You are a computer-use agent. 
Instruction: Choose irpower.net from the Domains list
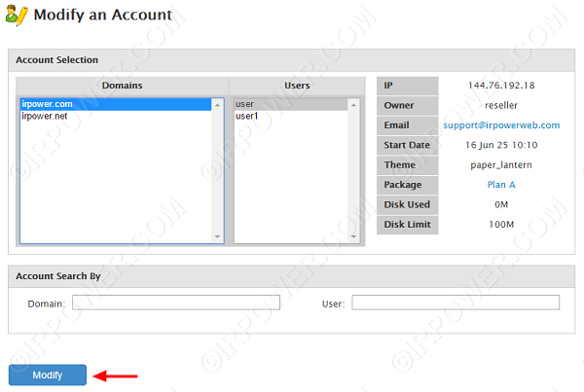pyautogui.click(x=44, y=116)
